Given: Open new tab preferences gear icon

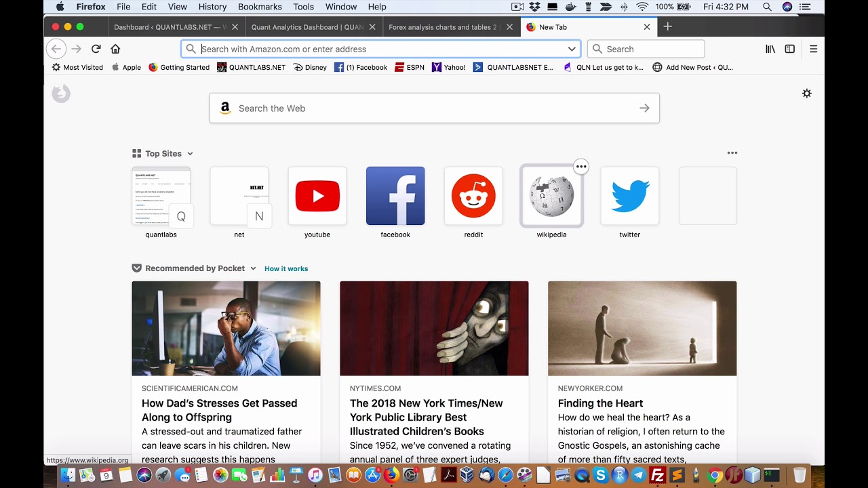Looking at the screenshot, I should tap(807, 94).
